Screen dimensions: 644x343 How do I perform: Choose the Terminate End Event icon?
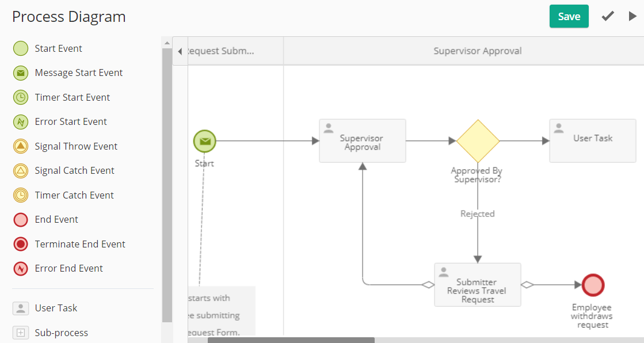(x=21, y=244)
